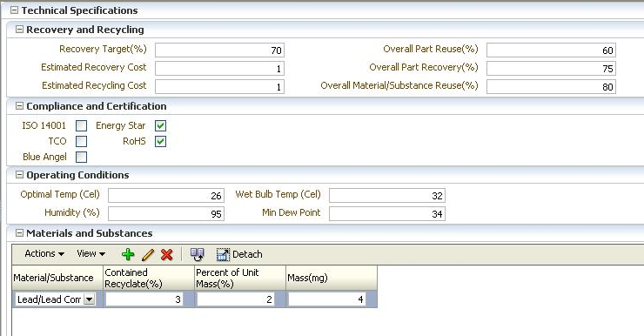This screenshot has width=644, height=336.
Task: Click the Material/Substance column header
Action: click(57, 278)
